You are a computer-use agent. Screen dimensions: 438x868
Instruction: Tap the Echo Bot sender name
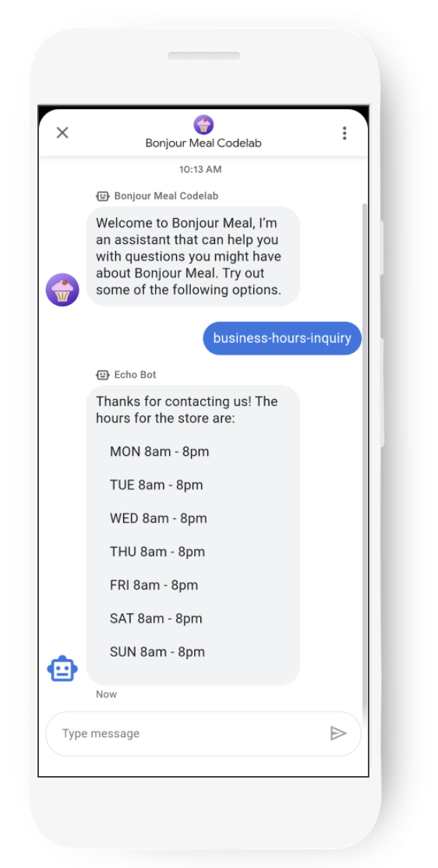point(135,375)
